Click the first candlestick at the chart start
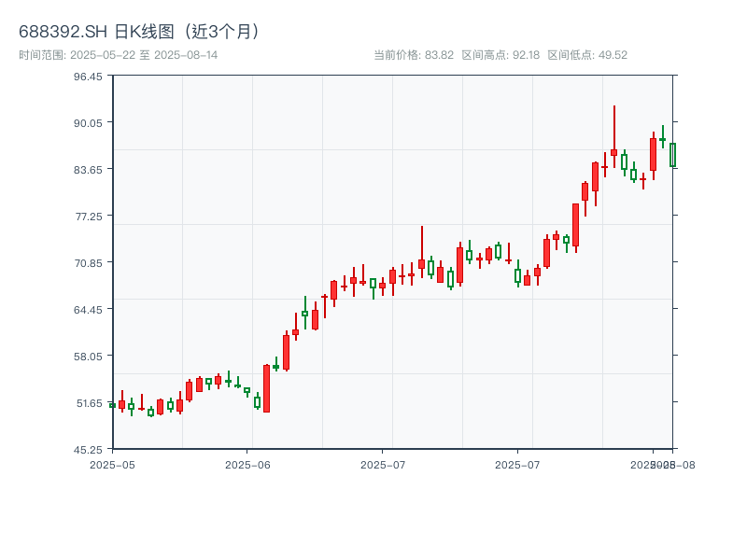The height and width of the screenshot is (560, 747). coord(112,405)
